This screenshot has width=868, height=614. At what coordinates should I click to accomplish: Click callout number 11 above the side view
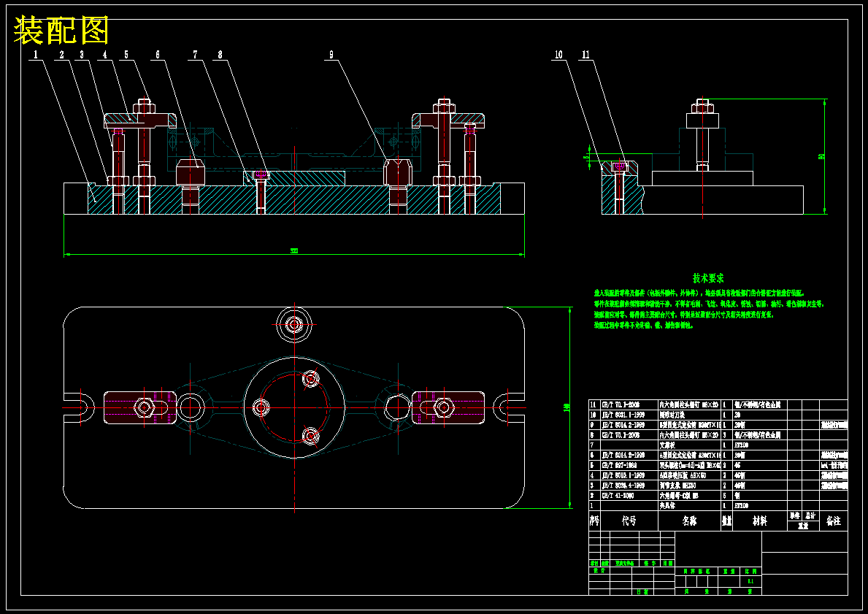(585, 55)
